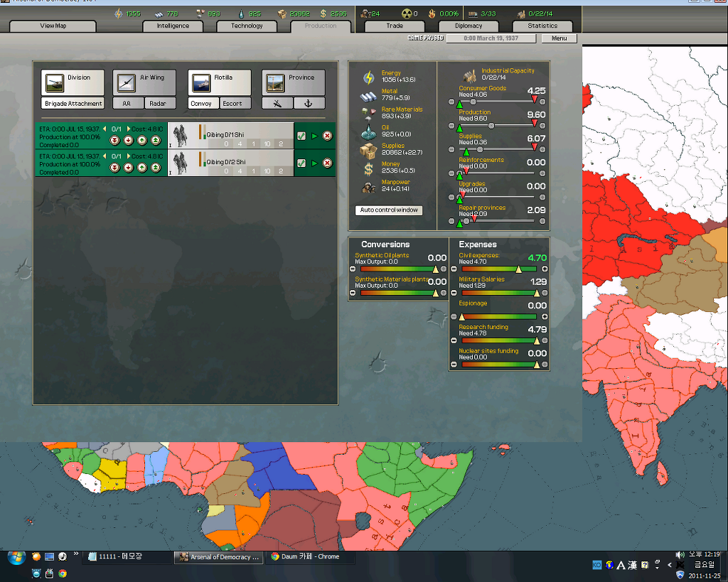Move Qibing Di'2 Shi up one position
This screenshot has height=582, width=728.
pyautogui.click(x=142, y=168)
